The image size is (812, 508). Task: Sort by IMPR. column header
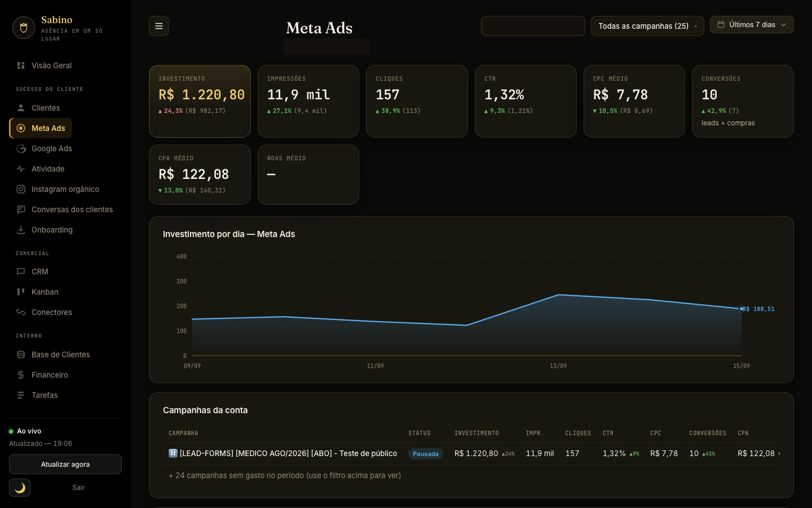(x=535, y=433)
